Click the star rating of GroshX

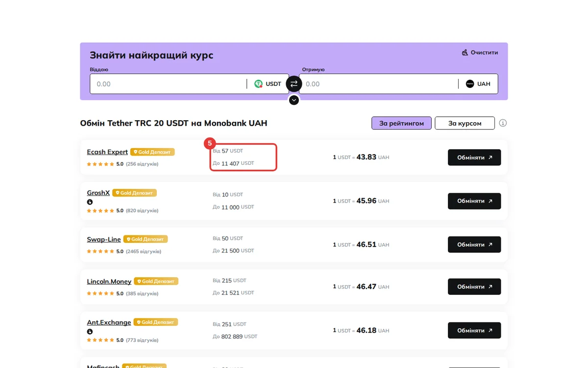pyautogui.click(x=100, y=210)
